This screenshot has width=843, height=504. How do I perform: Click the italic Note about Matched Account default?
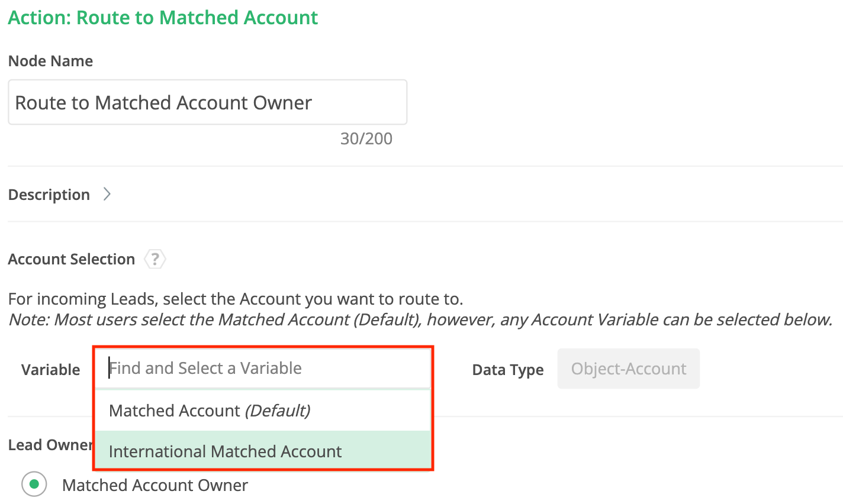pos(420,320)
